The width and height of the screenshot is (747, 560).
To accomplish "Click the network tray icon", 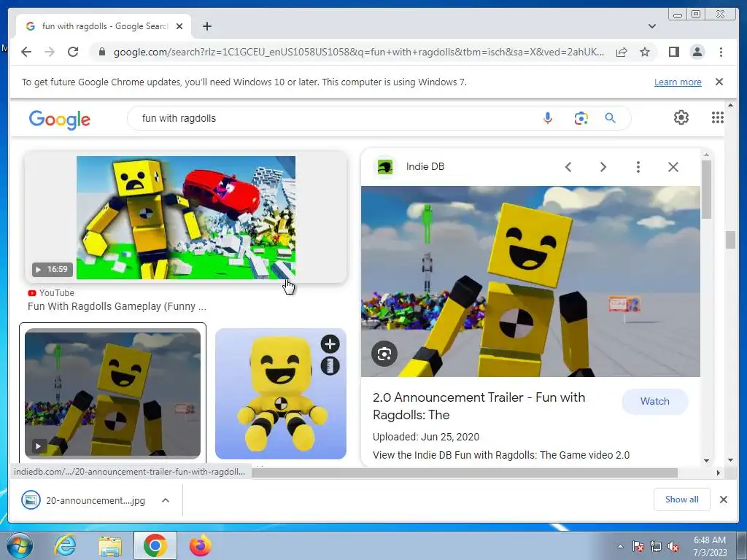I will (656, 547).
